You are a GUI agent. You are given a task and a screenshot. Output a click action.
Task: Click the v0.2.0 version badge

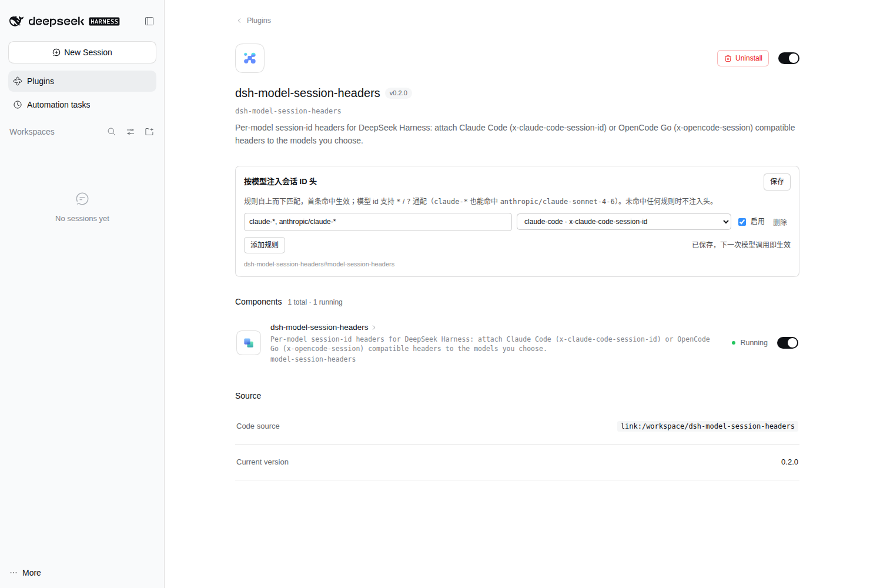(399, 93)
